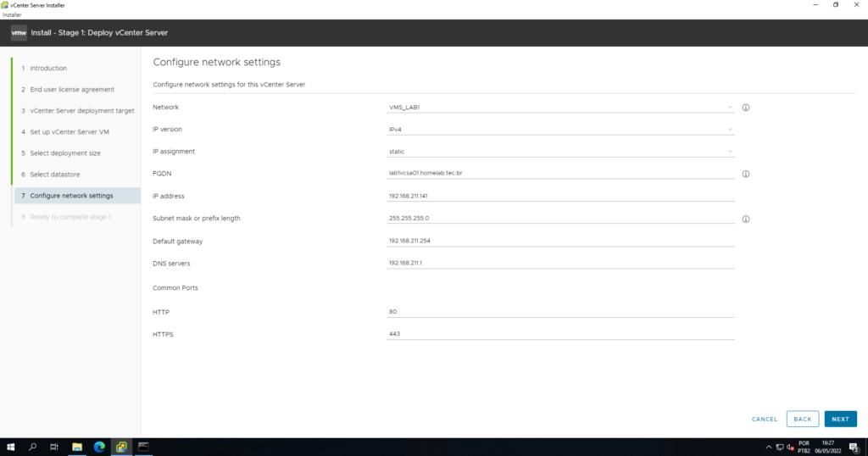The image size is (868, 456).
Task: Click the HTTP port input field
Action: (x=560, y=312)
